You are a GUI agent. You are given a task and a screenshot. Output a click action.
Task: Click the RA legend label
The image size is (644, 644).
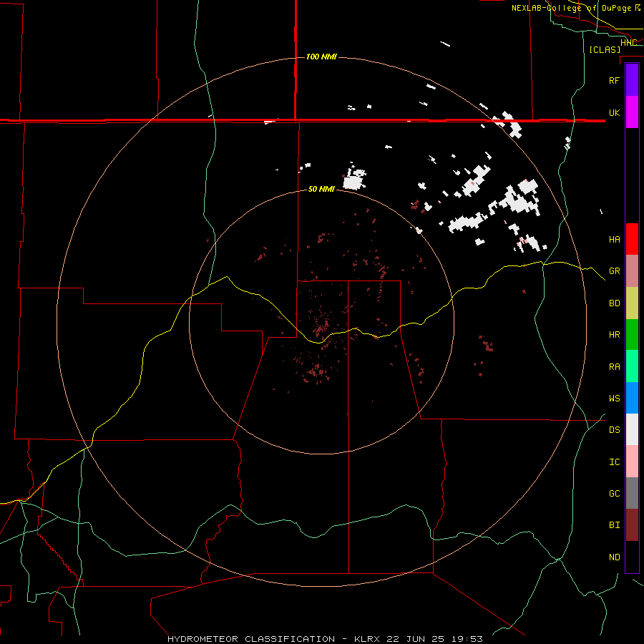(x=614, y=367)
